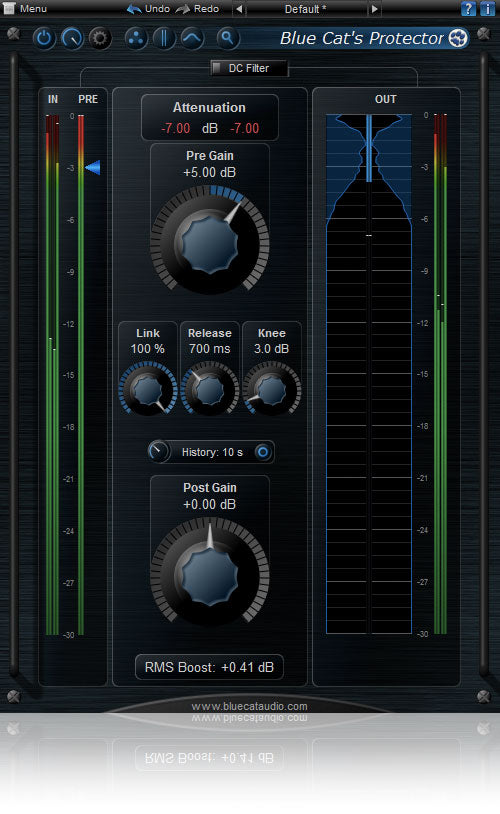
Task: Open settings gear icon in toolbar
Action: [100, 39]
